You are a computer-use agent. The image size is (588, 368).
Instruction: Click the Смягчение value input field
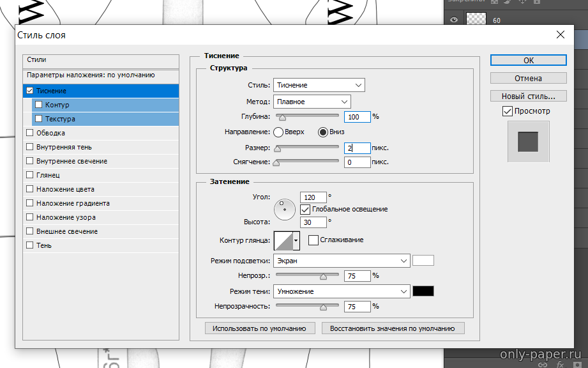(357, 162)
